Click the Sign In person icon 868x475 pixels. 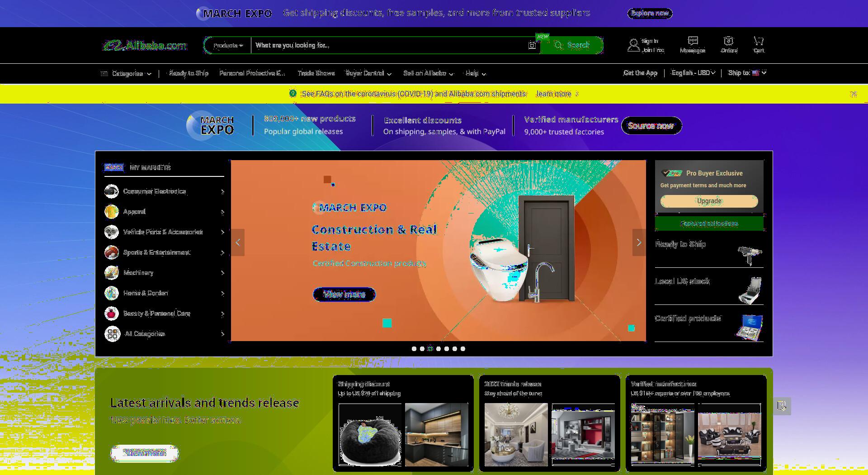click(634, 45)
